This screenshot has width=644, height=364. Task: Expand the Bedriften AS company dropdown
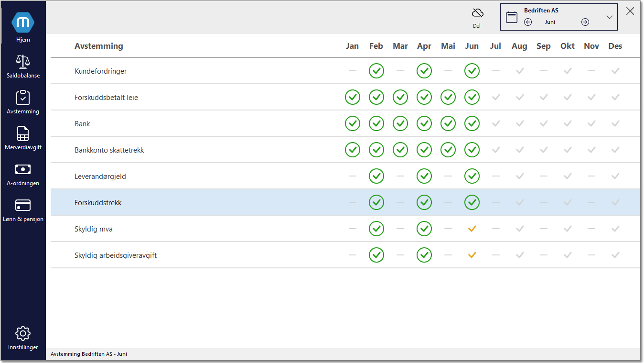pos(610,17)
